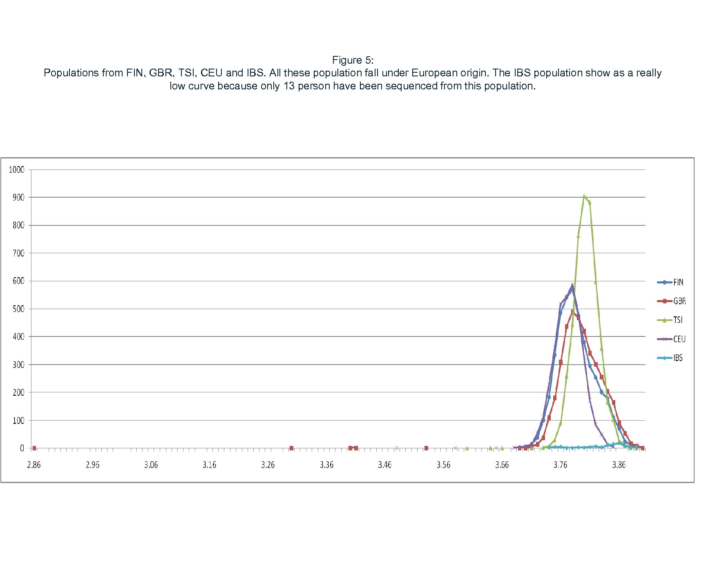
Task: Select the CEU legend entry
Action: (671, 339)
